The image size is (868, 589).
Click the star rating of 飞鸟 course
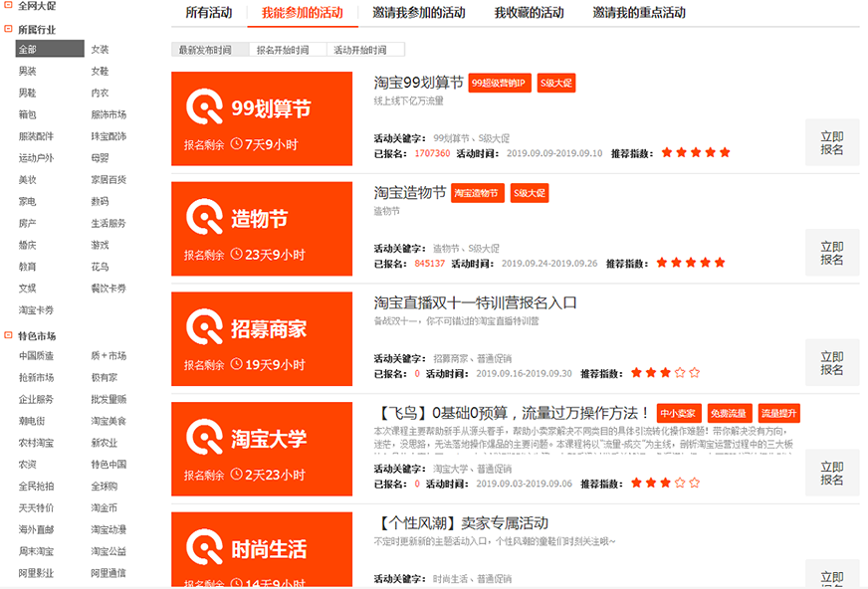tap(665, 483)
